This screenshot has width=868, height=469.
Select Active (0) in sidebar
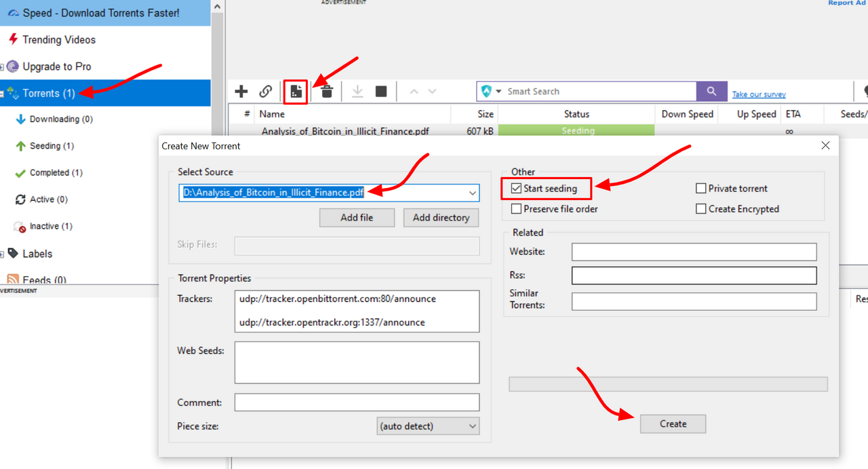[x=49, y=200]
